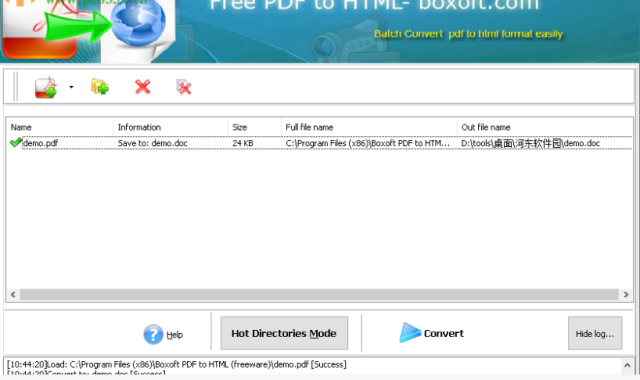Click the Information column header
Viewport: 640px width, 380px height.
coord(171,127)
